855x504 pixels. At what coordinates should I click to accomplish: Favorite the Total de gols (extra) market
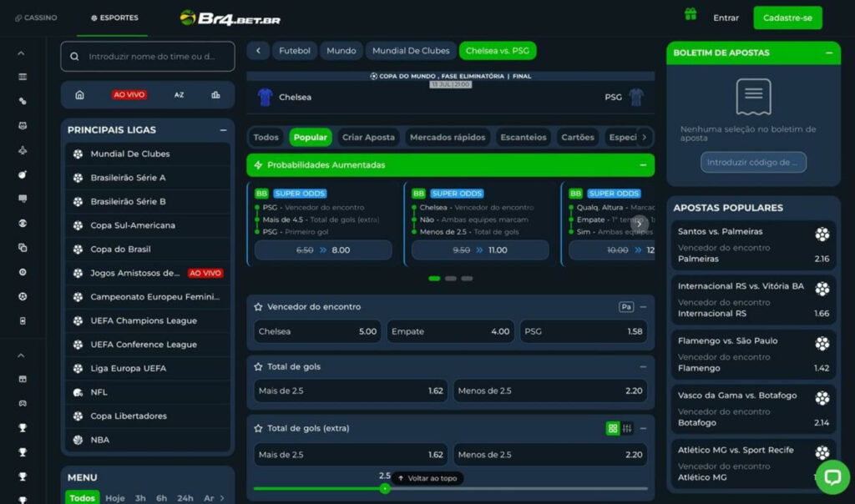[x=258, y=428]
